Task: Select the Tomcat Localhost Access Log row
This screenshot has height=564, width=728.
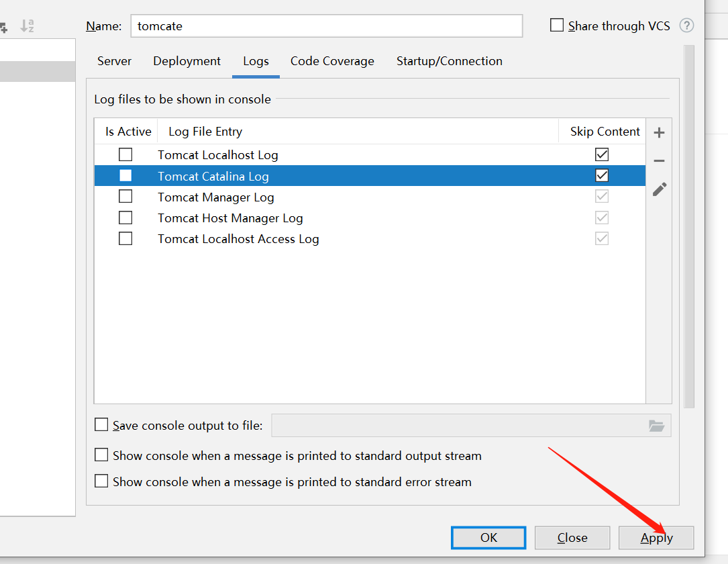Action: (x=370, y=238)
